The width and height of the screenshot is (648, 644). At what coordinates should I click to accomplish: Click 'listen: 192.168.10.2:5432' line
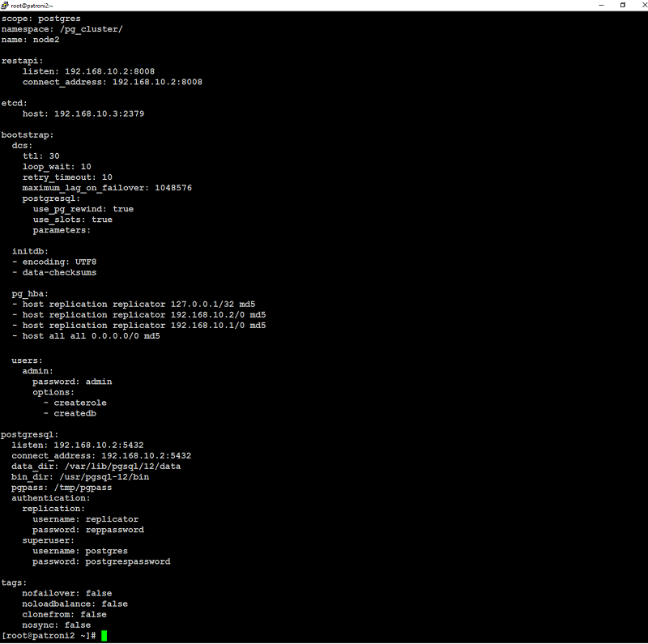[x=78, y=446]
